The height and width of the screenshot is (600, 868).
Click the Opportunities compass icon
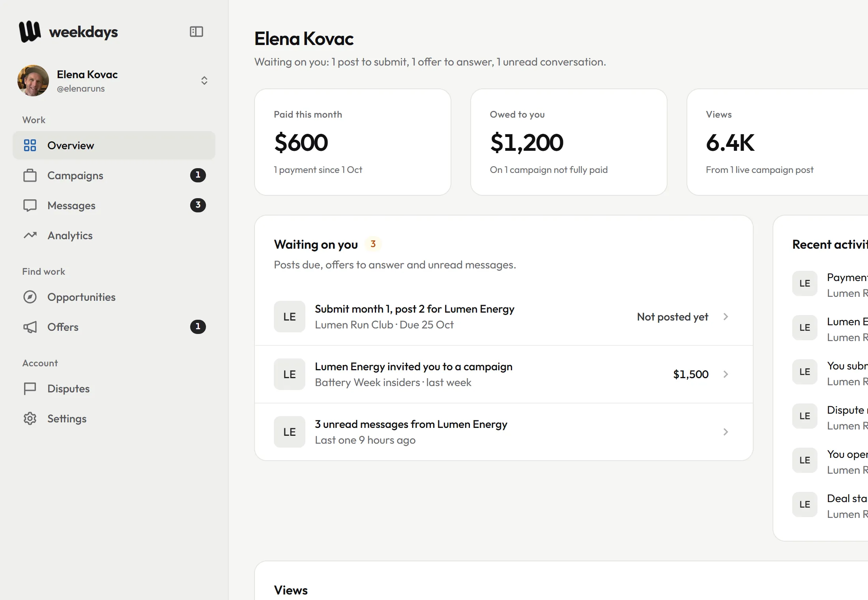click(30, 297)
